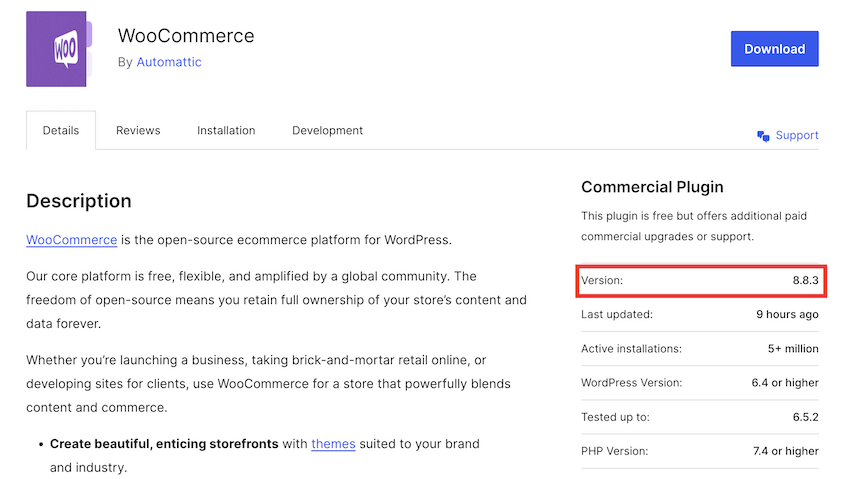Screen dimensions: 845x479
Task: Download the WooCommerce plugin
Action: tap(774, 49)
